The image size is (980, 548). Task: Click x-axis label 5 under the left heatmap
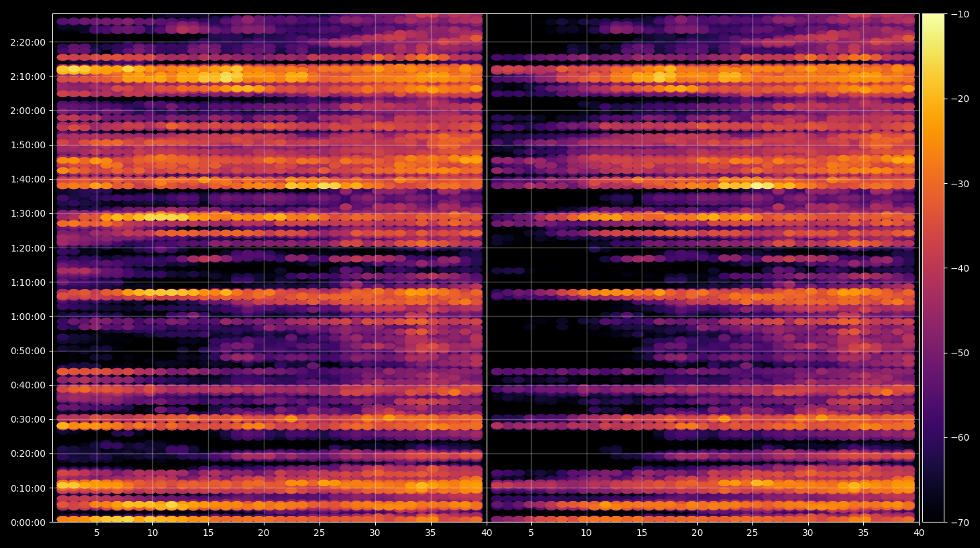point(97,533)
